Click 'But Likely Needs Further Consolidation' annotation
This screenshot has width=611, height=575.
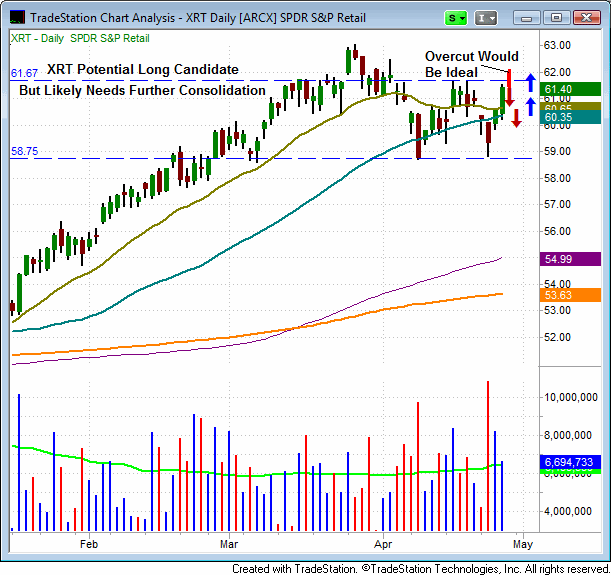[142, 91]
